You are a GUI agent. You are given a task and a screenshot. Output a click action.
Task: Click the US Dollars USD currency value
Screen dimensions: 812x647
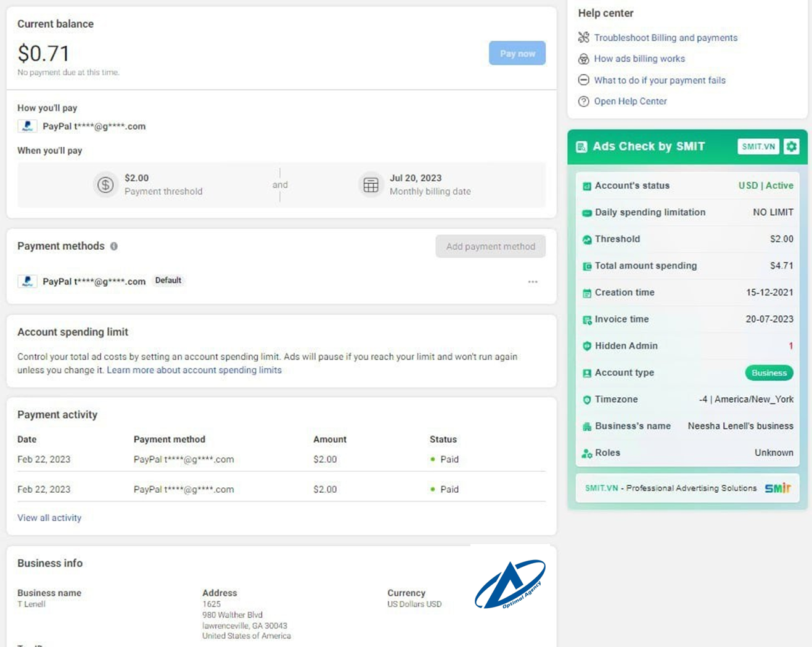click(414, 604)
